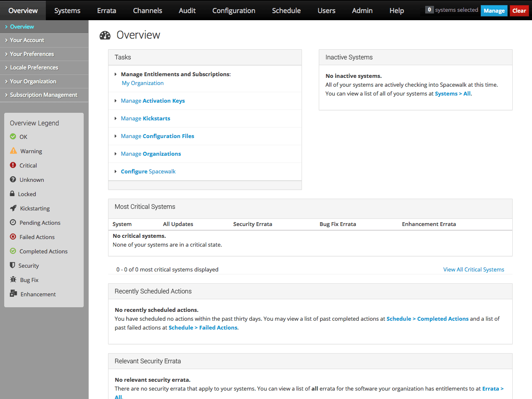
Task: Open the Channels top navigation tab
Action: point(147,11)
